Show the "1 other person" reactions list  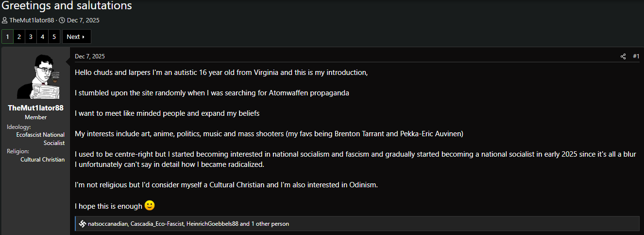271,224
